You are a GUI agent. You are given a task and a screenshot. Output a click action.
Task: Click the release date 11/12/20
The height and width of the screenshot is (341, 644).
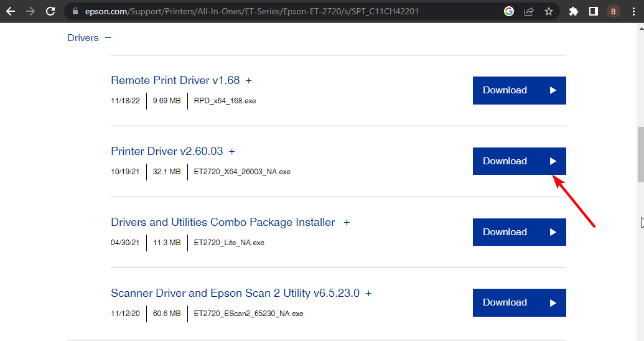pos(125,314)
